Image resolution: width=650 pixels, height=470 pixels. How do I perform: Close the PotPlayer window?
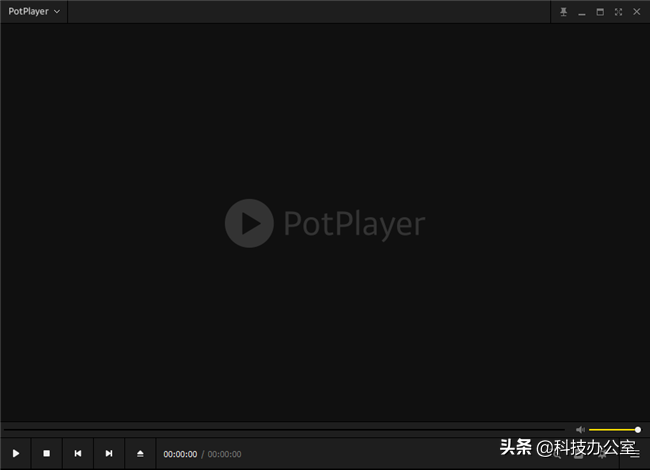[x=637, y=12]
